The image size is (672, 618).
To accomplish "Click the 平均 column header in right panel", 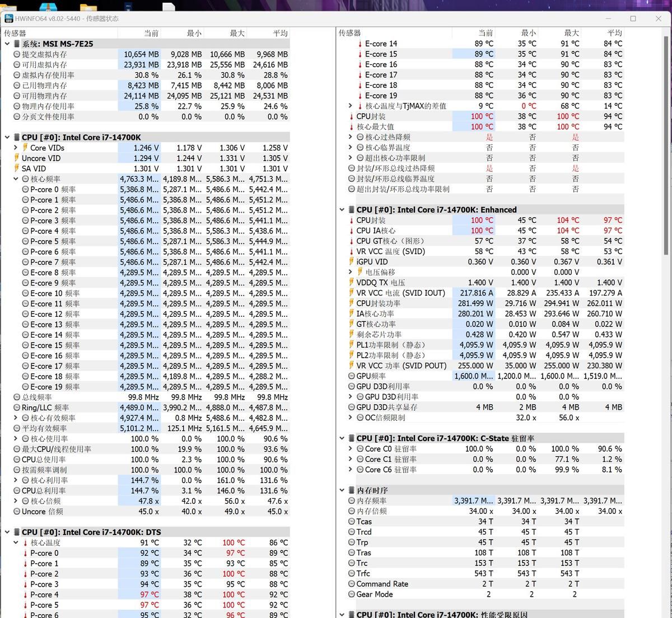I will click(614, 33).
